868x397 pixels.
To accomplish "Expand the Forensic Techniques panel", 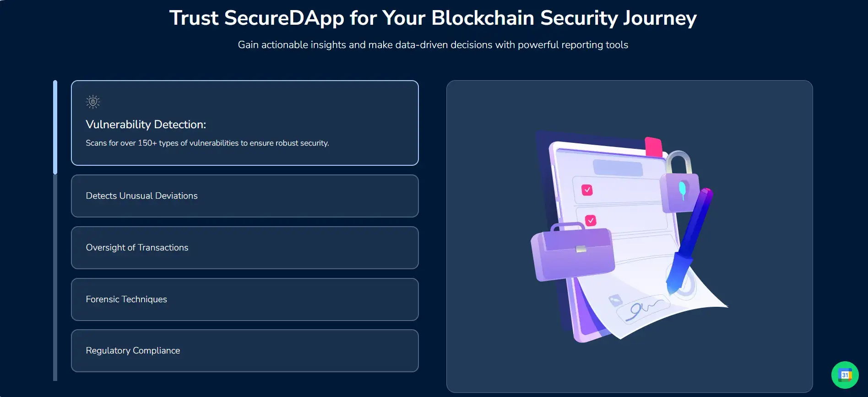I will pos(245,299).
